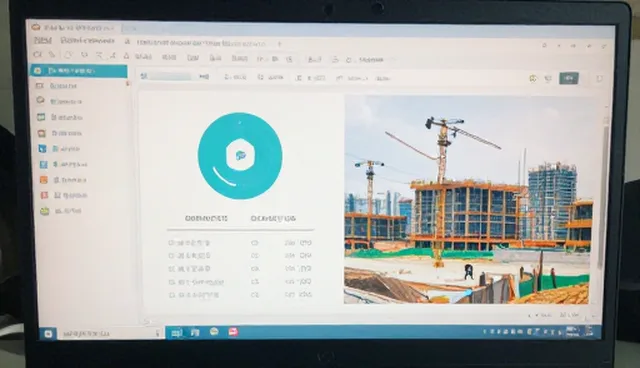Click the gray input field in the content toolbar
Image resolution: width=640 pixels, height=368 pixels.
pyautogui.click(x=169, y=76)
